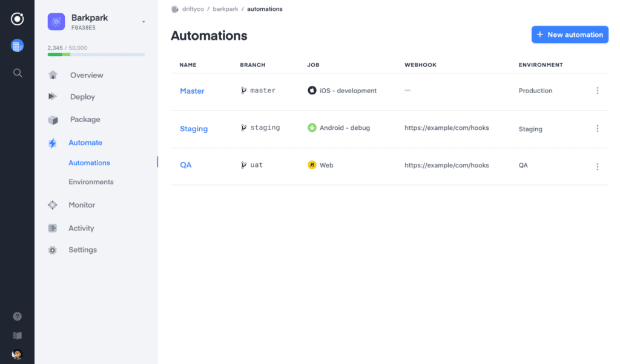Viewport: 620px width, 364px height.
Task: Click the Settings gear icon
Action: tap(52, 250)
